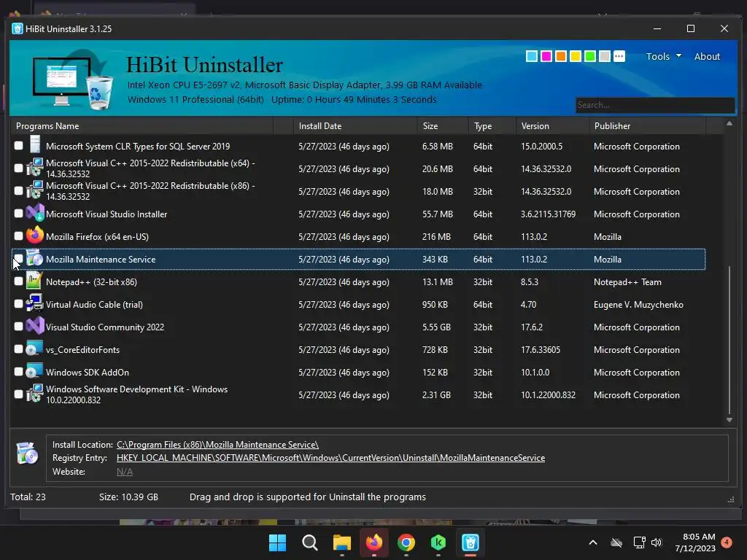Select the magenta theme color swatch
Screen dimensions: 747x560
pos(546,56)
